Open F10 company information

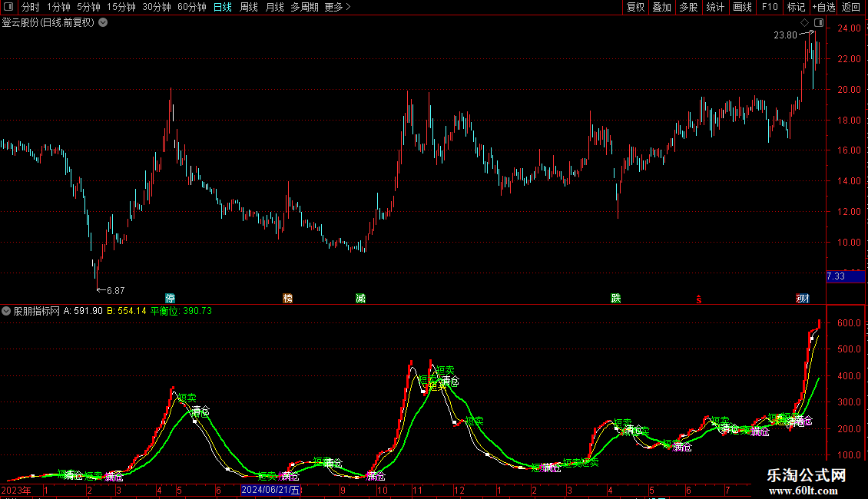click(770, 7)
